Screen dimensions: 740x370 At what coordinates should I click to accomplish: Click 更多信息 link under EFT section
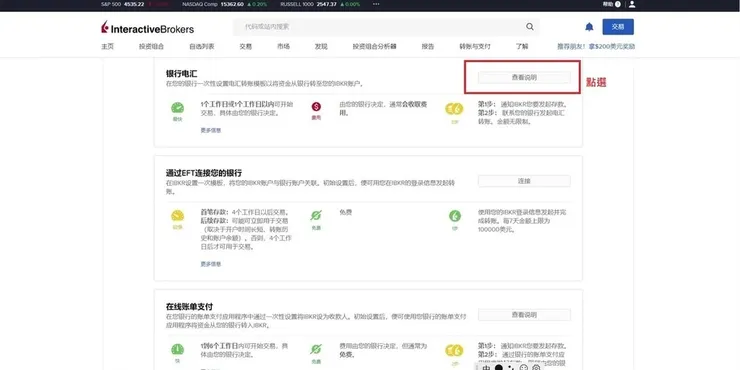[210, 264]
